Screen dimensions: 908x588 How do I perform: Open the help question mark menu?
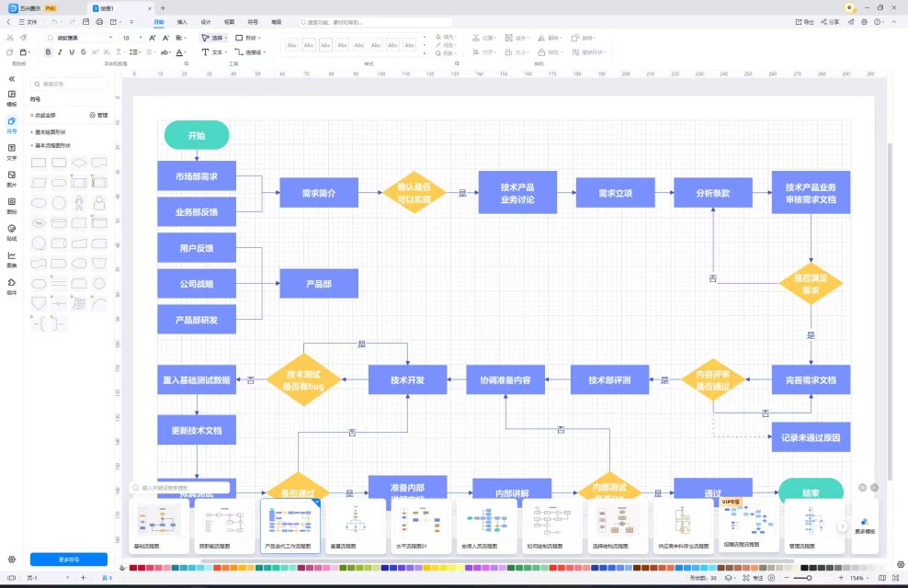pos(879,22)
